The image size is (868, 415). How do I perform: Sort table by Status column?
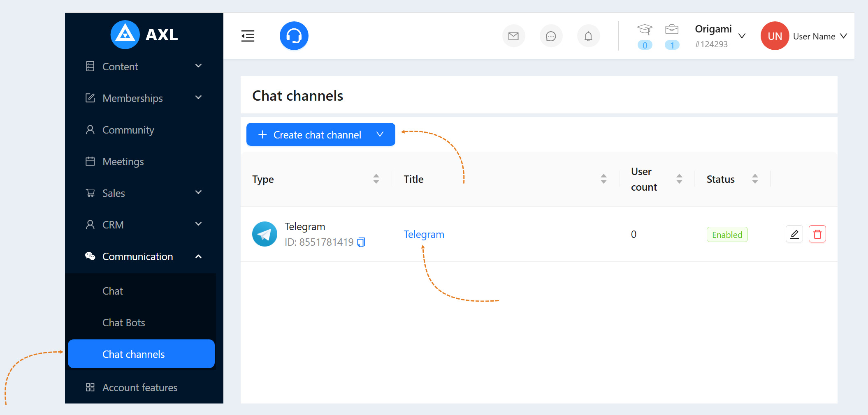pyautogui.click(x=755, y=179)
